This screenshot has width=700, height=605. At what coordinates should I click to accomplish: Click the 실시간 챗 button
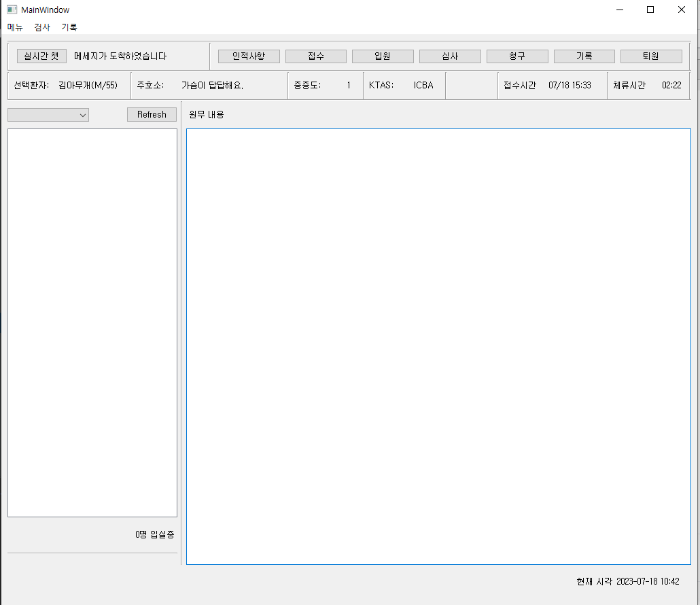pos(41,56)
